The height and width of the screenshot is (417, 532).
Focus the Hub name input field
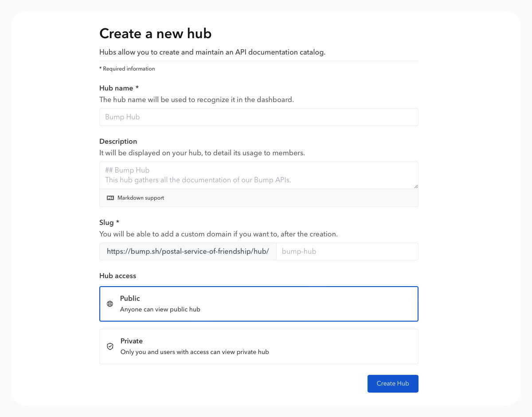pos(258,117)
